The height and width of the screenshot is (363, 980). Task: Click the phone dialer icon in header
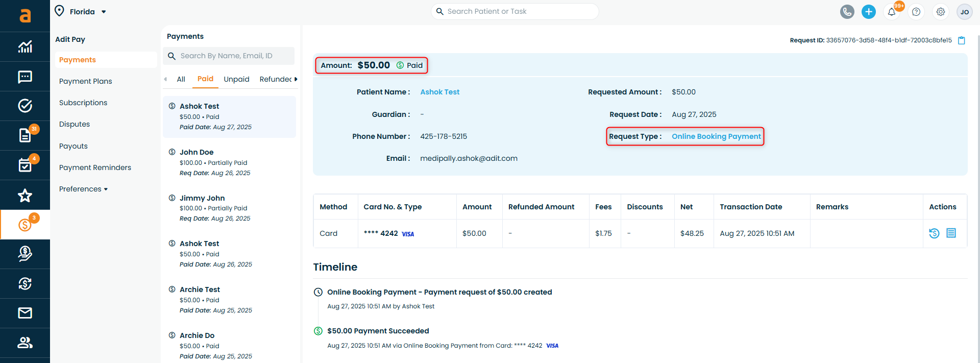pyautogui.click(x=847, y=12)
